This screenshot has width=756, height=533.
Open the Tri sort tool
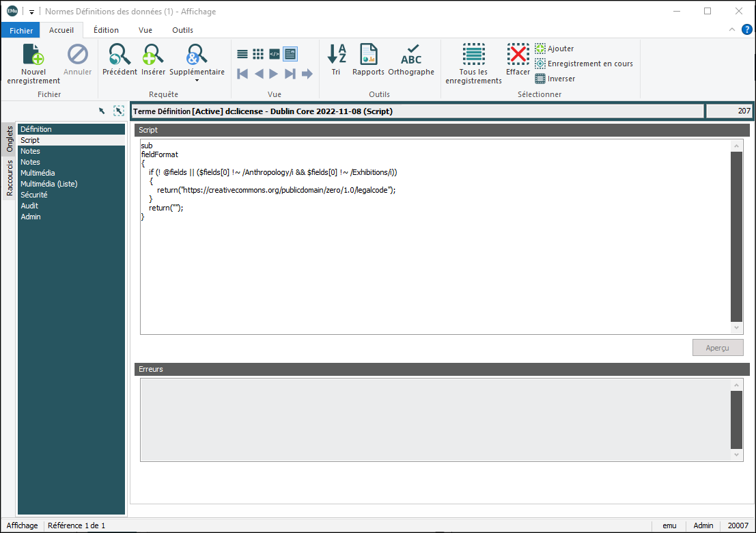[x=336, y=55]
